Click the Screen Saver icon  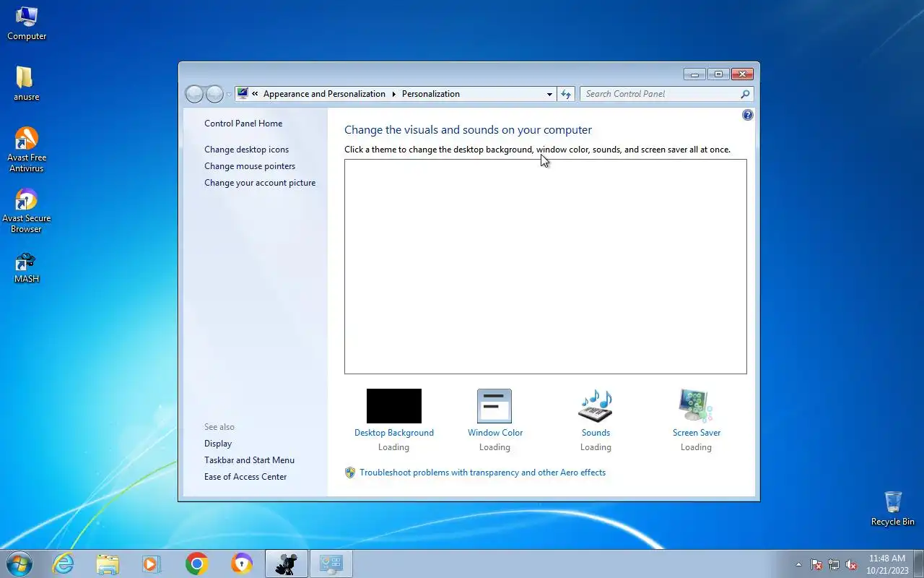coord(696,406)
